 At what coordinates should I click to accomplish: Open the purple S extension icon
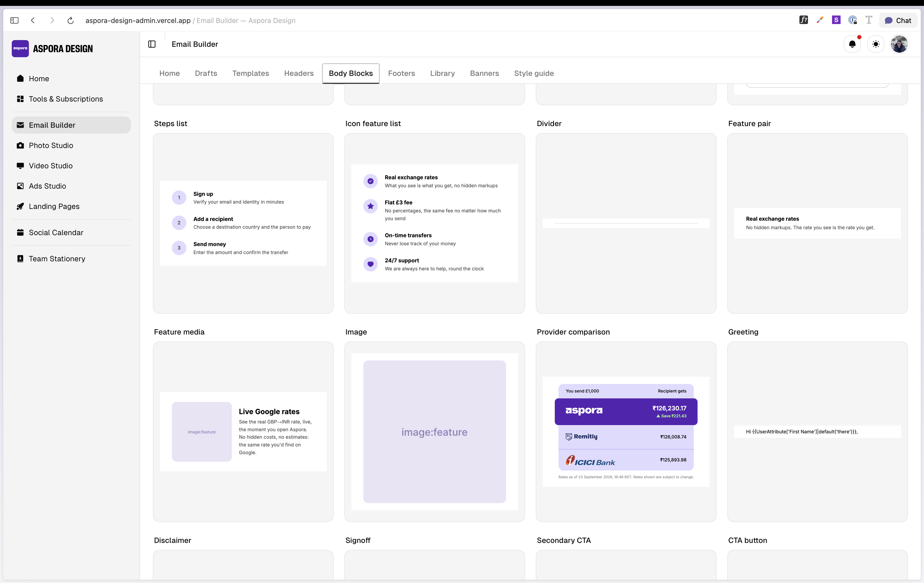pos(836,20)
